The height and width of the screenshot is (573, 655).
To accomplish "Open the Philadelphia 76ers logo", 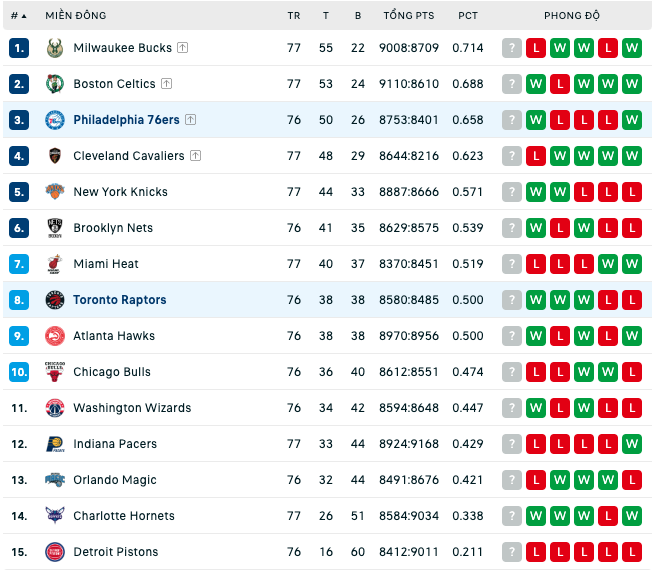I will click(55, 120).
